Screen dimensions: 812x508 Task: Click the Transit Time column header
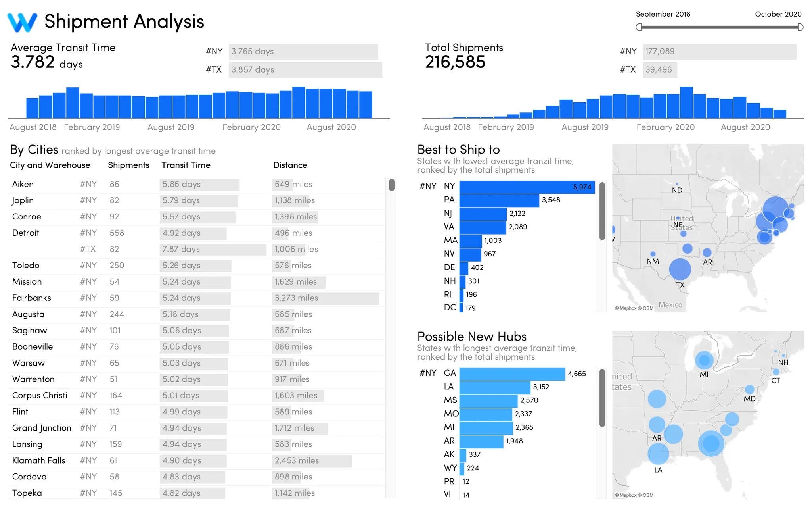point(186,165)
